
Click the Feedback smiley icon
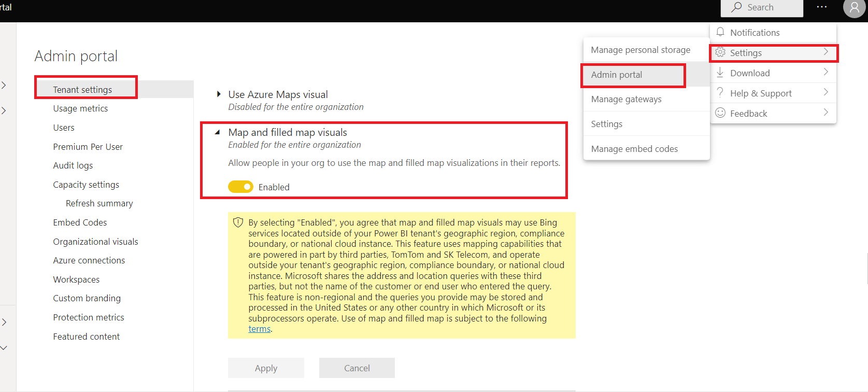click(x=720, y=113)
